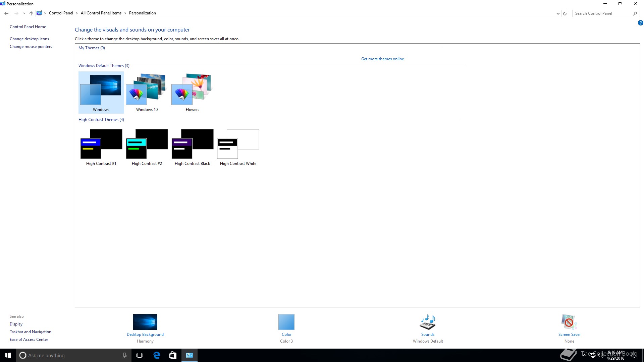
Task: Apply High Contrast #1 theme
Action: 101,144
